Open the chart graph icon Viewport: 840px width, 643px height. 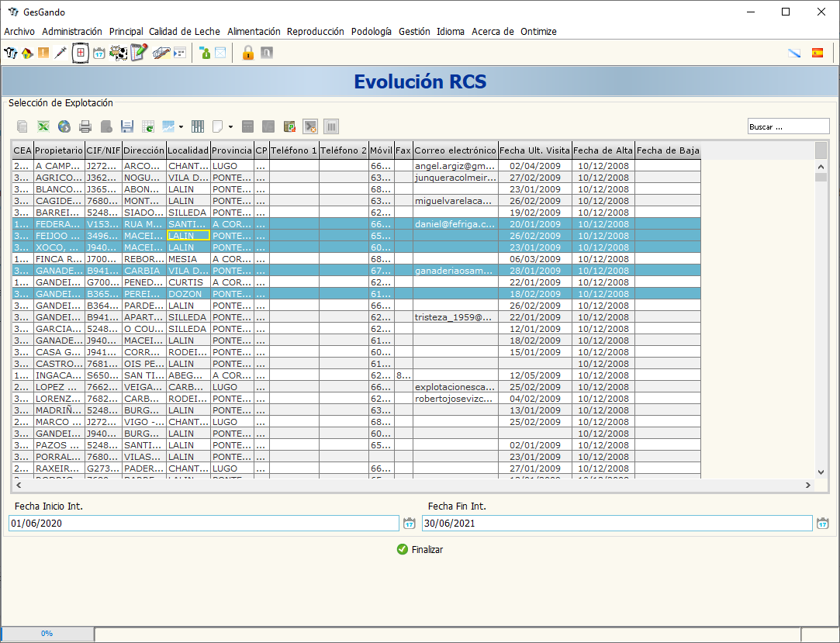coord(168,126)
